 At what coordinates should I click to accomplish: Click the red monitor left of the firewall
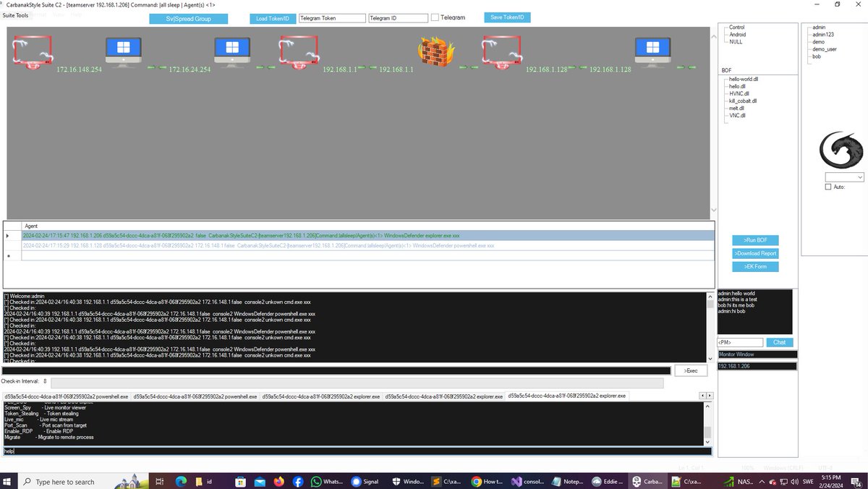click(299, 54)
